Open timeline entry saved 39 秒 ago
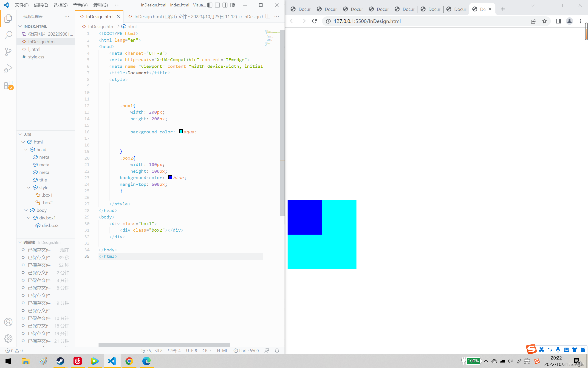588x368 pixels. coord(46,258)
